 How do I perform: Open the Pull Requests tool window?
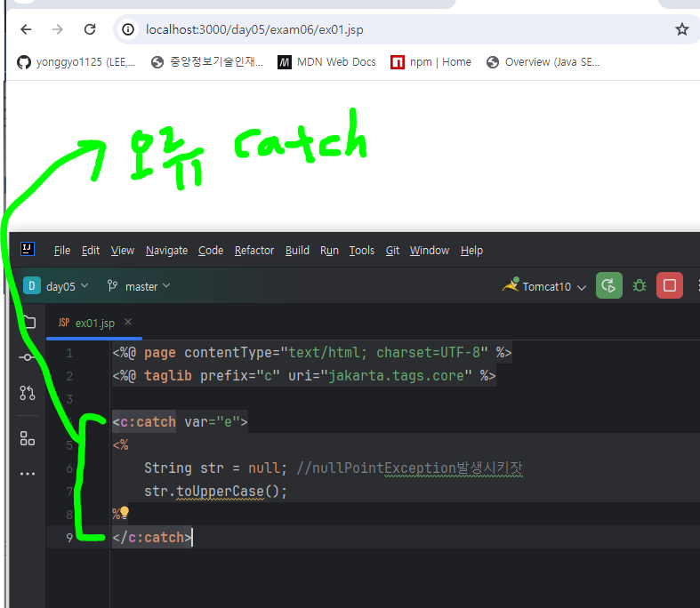click(28, 393)
